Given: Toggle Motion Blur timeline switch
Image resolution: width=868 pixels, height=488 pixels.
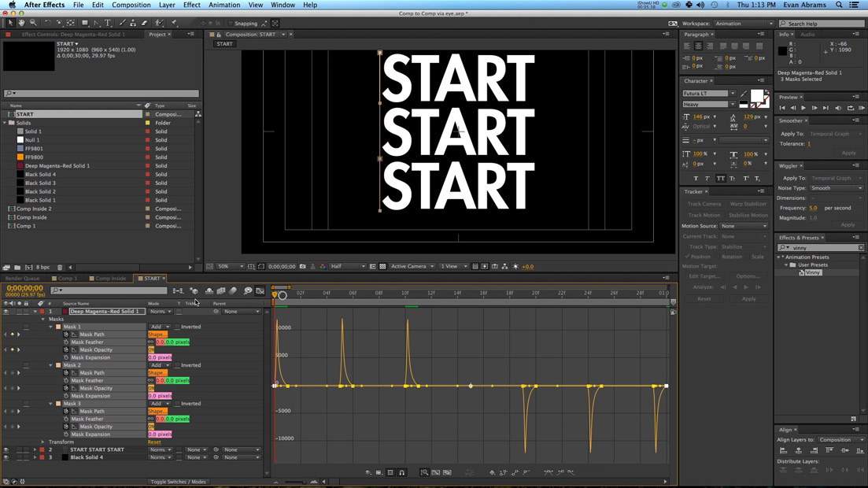Looking at the screenshot, I should (233, 290).
